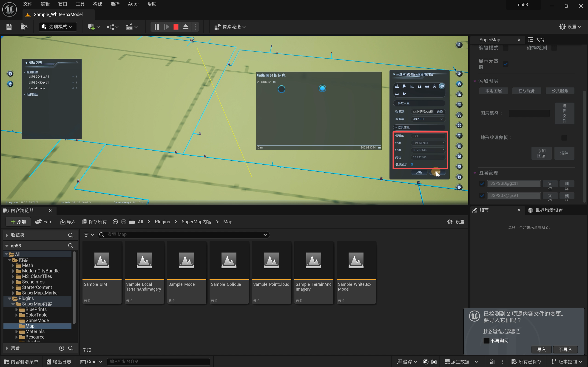Click the scissors clipping tool icon

459,115
